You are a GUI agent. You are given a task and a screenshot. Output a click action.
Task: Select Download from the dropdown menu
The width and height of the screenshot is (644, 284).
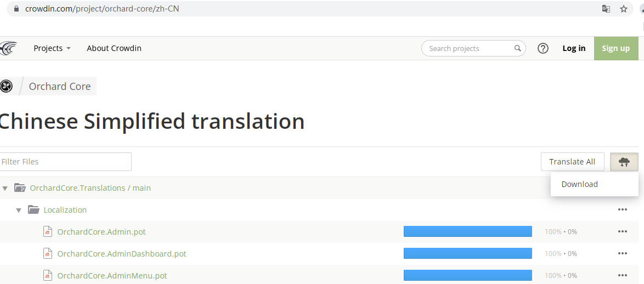[579, 184]
